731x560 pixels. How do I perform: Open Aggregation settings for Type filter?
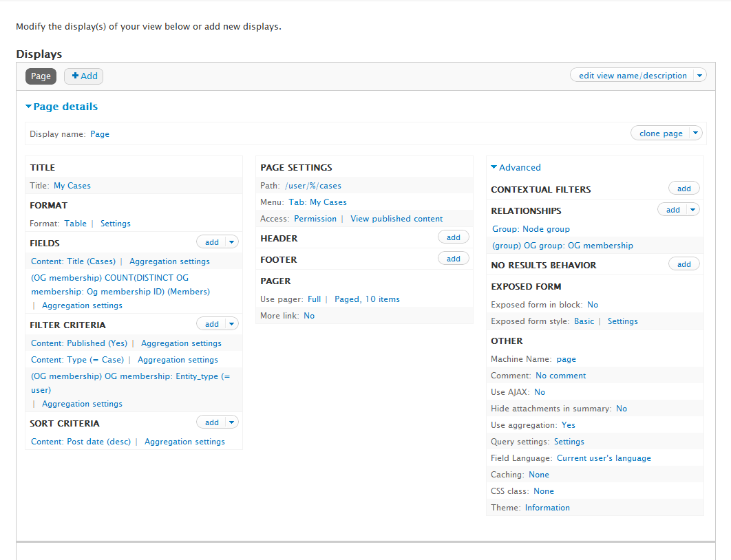click(x=178, y=360)
